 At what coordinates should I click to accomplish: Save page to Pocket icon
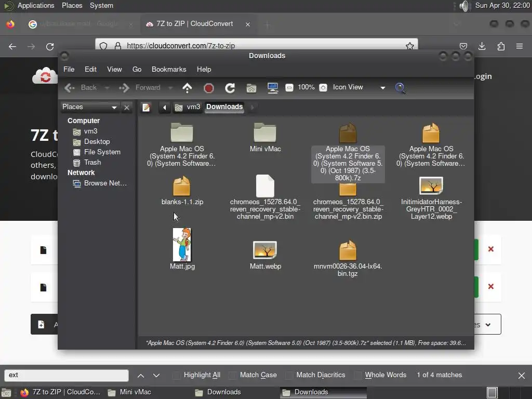click(x=463, y=46)
